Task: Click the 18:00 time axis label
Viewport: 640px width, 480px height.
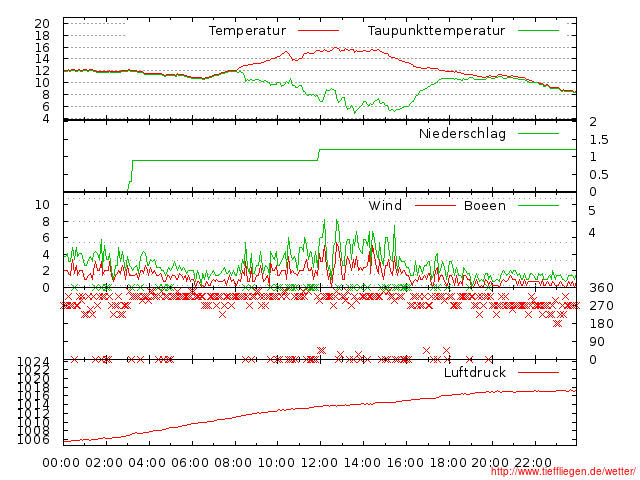Action: coord(448,463)
